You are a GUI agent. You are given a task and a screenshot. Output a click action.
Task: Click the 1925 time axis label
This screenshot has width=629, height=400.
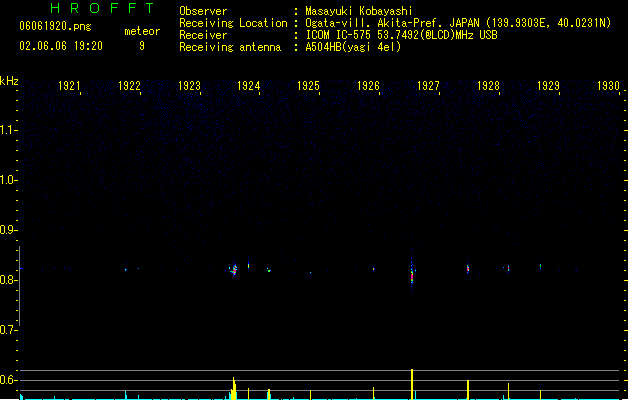[308, 85]
